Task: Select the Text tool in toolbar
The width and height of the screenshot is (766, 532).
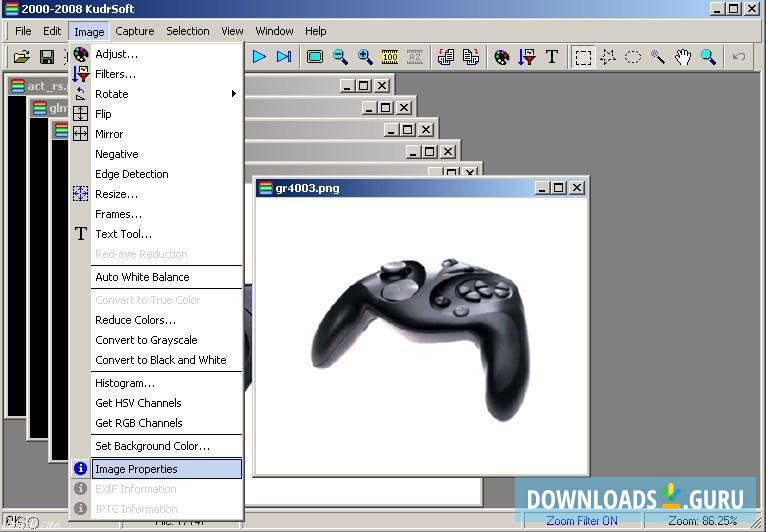Action: pos(552,57)
